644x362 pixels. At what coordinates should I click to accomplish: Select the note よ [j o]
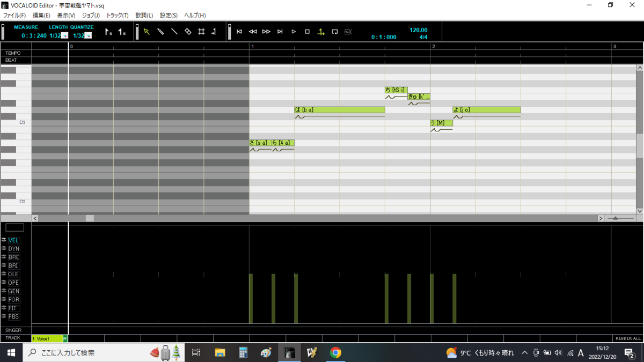(487, 110)
